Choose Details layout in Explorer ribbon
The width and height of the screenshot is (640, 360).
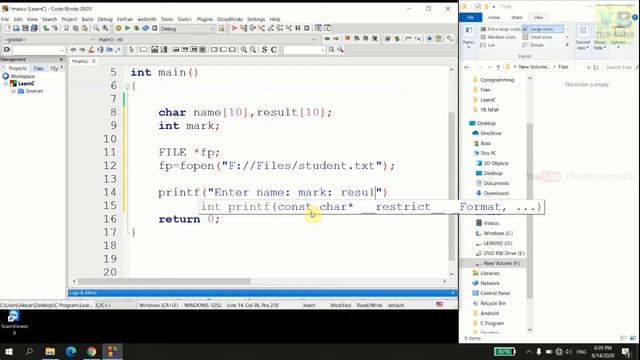533,45
